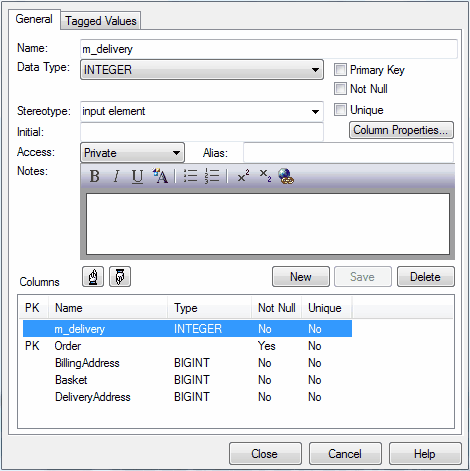Create a new column with New
This screenshot has height=471, width=470.
301,277
